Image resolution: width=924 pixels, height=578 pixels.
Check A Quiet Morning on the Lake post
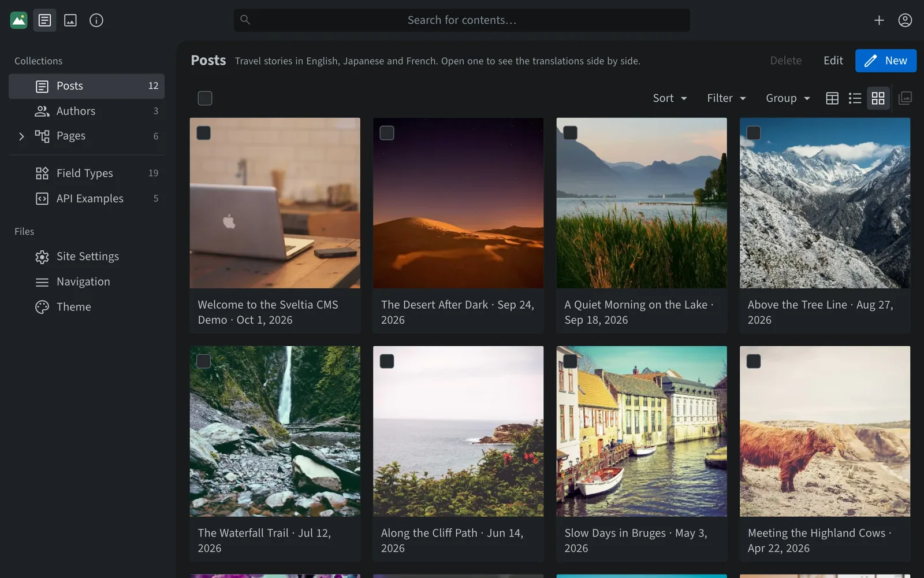tap(571, 133)
